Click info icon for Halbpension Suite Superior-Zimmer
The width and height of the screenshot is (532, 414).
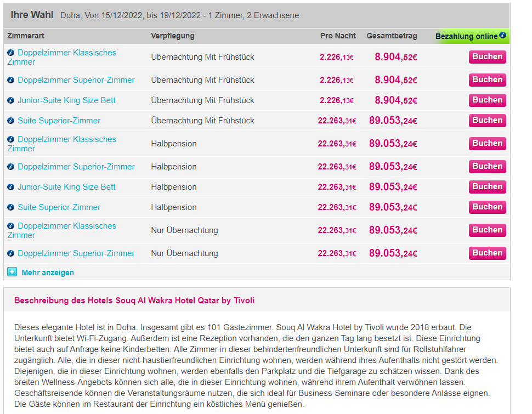point(10,207)
